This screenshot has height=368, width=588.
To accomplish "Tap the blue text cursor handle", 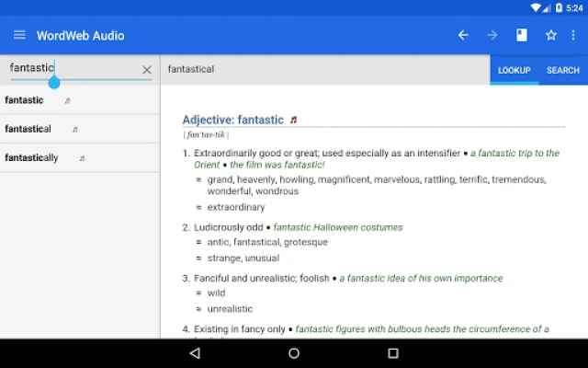I will [x=54, y=82].
